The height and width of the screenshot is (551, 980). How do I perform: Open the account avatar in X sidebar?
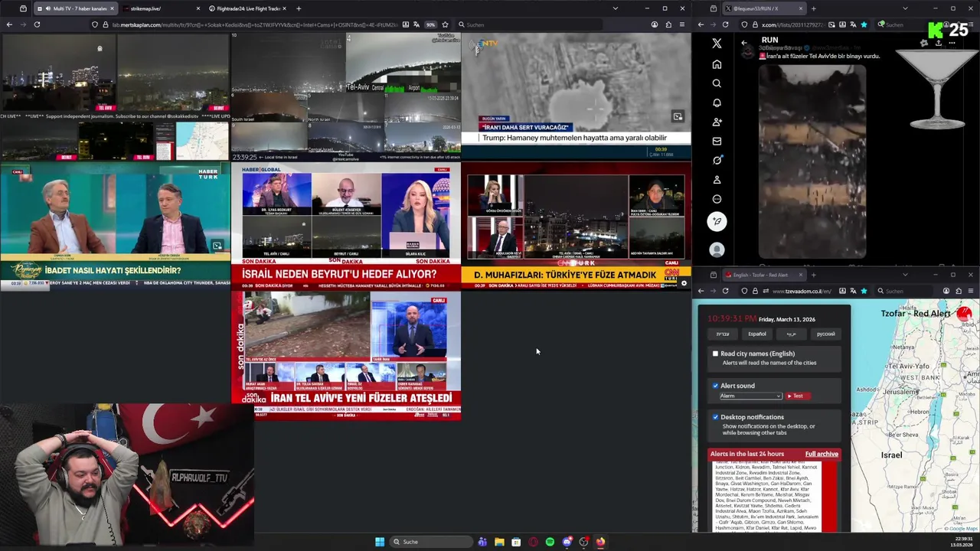pos(717,249)
